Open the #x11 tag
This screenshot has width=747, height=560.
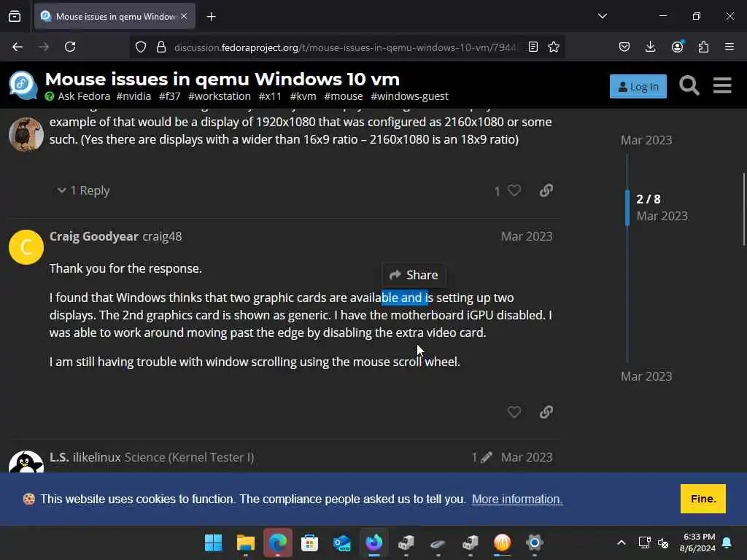coord(270,96)
